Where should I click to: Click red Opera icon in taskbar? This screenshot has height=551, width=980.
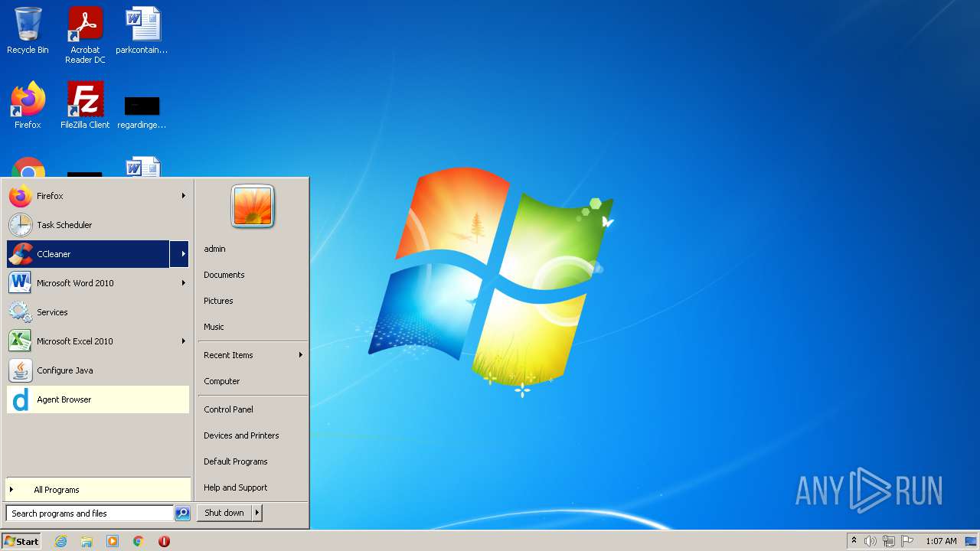[x=164, y=541]
